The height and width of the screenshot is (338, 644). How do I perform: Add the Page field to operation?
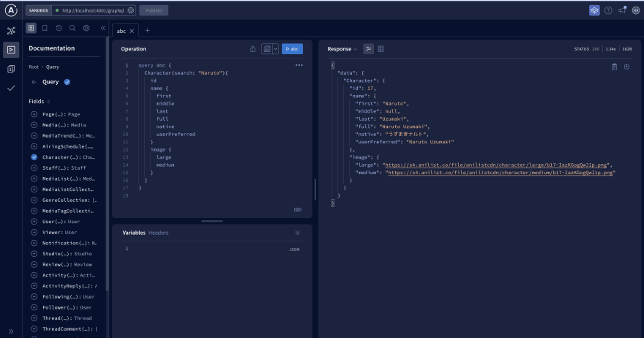(x=34, y=114)
